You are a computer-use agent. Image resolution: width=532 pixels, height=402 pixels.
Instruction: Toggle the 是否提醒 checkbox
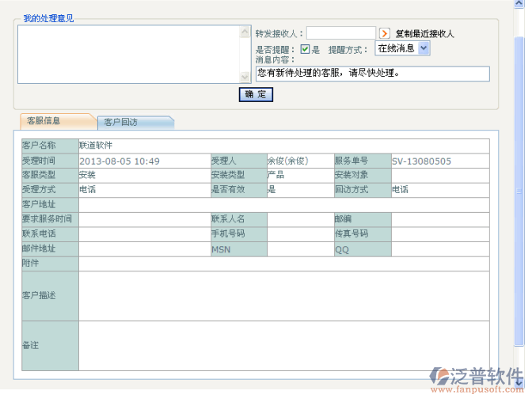[x=305, y=49]
